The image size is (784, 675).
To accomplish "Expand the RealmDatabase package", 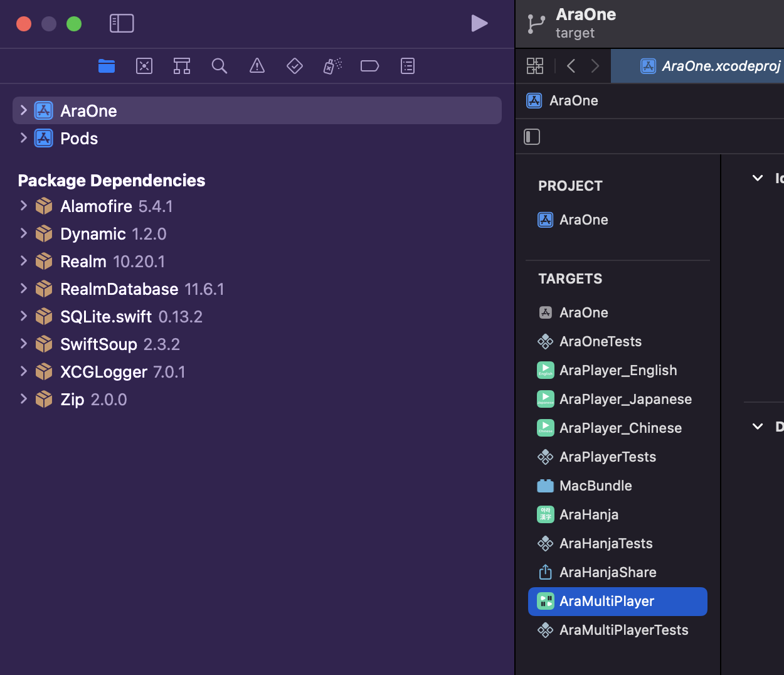I will pyautogui.click(x=23, y=289).
